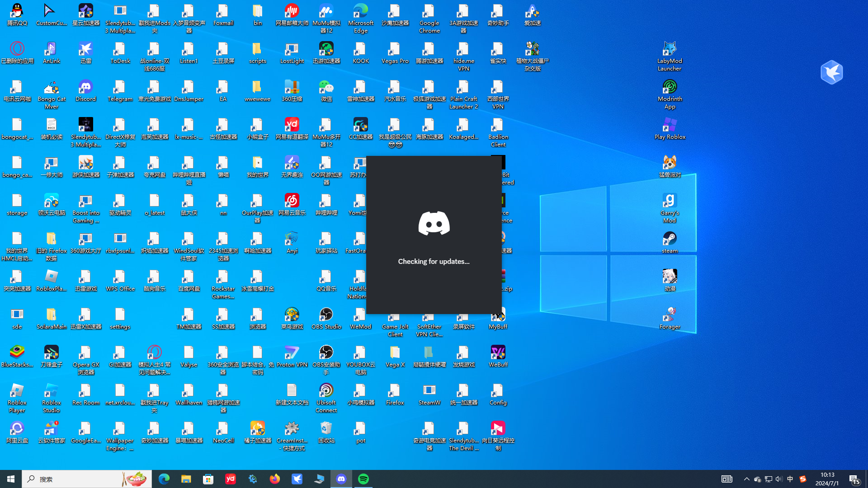Select the WPS Office desktop shortcut
Viewport: 868px width, 488px height.
(120, 280)
